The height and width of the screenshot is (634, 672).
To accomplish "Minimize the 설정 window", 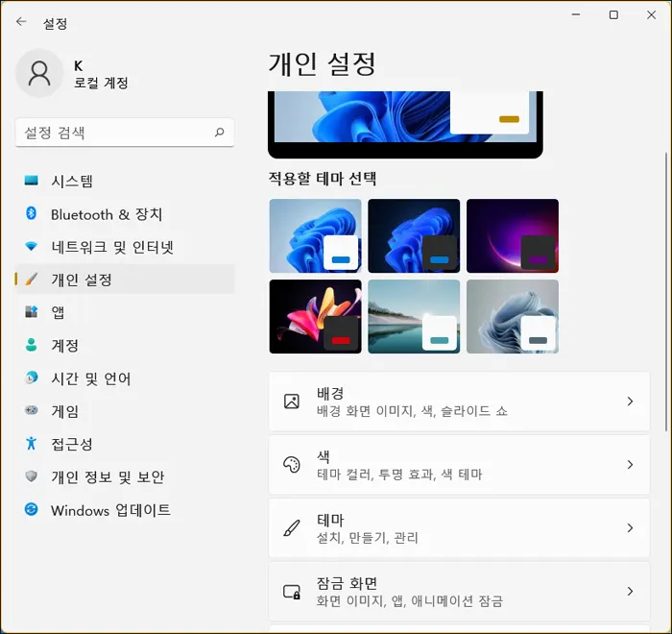I will click(576, 14).
